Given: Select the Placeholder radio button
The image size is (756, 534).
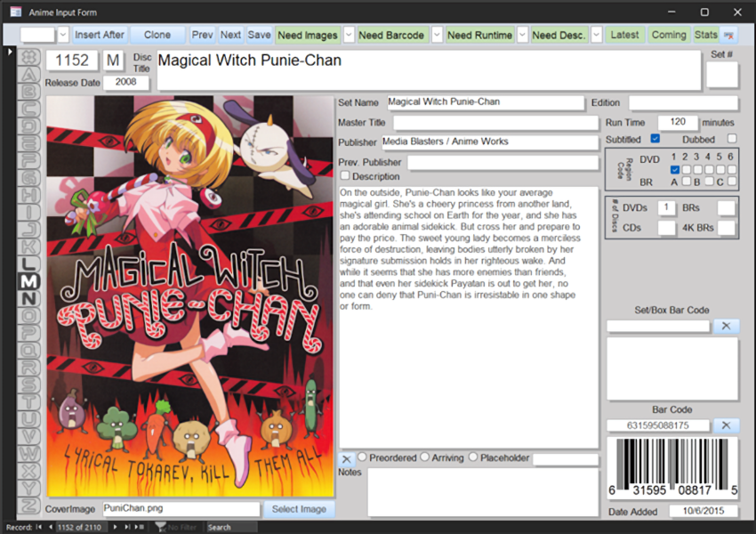Looking at the screenshot, I should point(473,457).
